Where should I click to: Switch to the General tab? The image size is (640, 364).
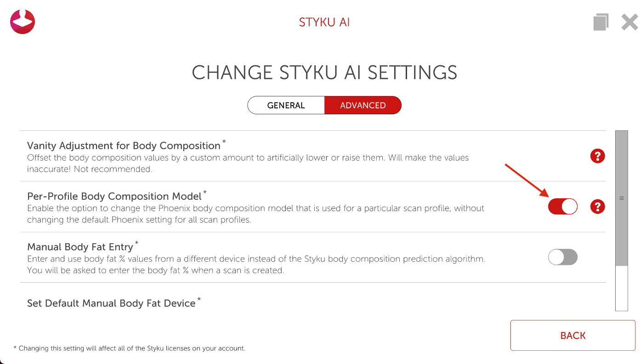click(x=286, y=105)
